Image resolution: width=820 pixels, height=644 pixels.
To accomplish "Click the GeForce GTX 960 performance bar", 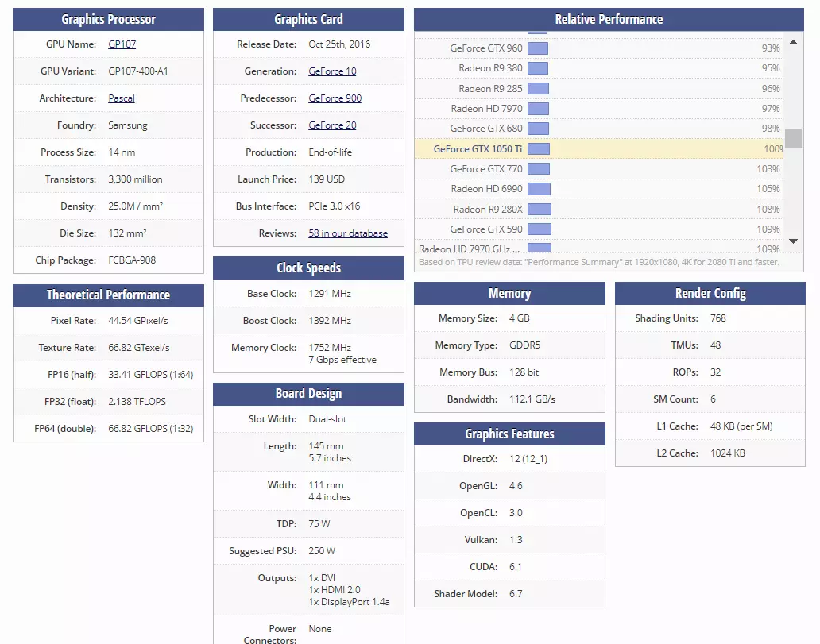I will pos(538,48).
